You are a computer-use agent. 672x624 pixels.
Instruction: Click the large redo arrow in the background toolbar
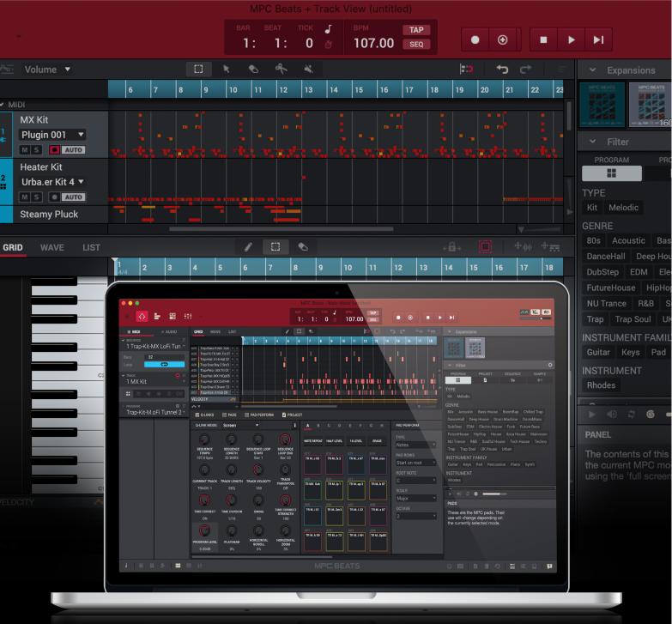(525, 69)
